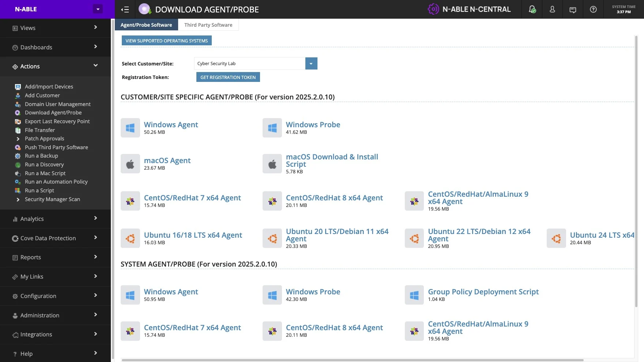644x362 pixels.
Task: Open the notifications bell icon
Action: pyautogui.click(x=532, y=10)
